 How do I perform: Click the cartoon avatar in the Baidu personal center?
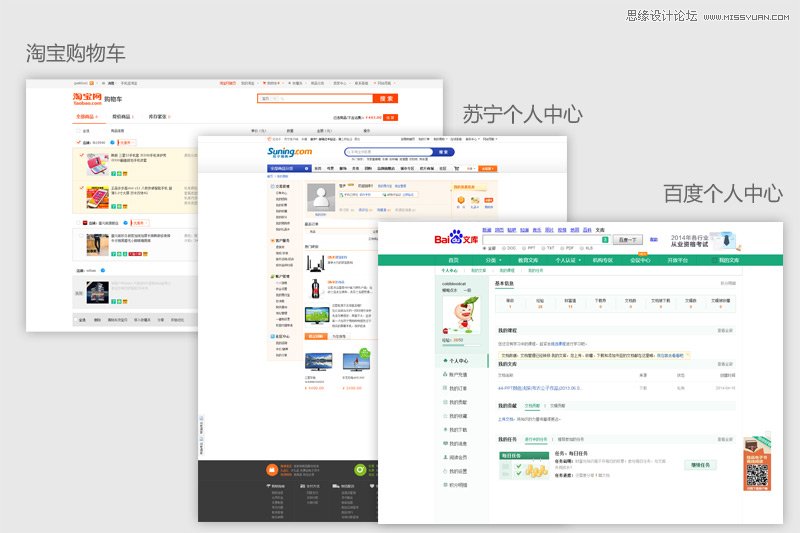(461, 315)
